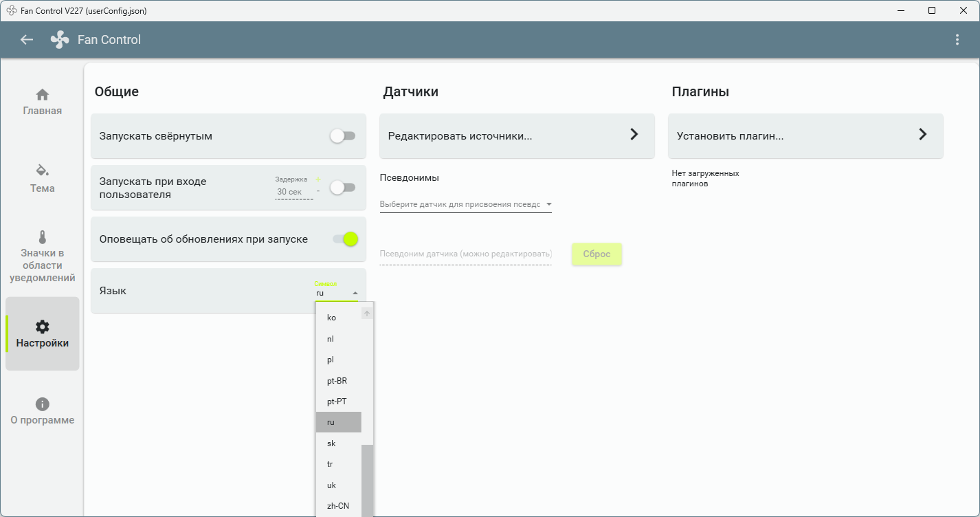Open Значки в области уведомлений section
Screen dimensions: 980x517
[x=43, y=256]
